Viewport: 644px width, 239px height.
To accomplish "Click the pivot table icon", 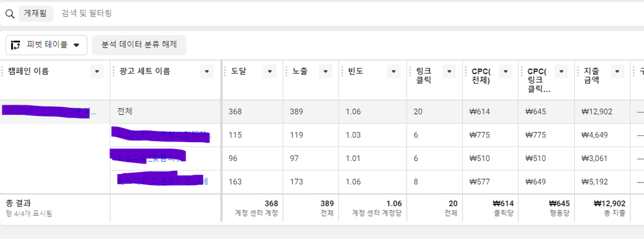I will pos(16,45).
